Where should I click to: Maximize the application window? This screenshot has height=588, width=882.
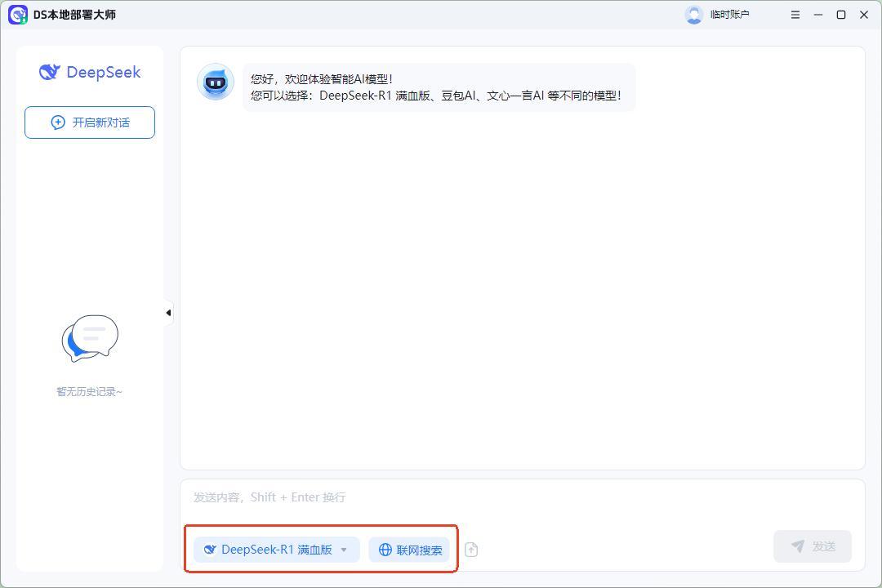coord(840,15)
